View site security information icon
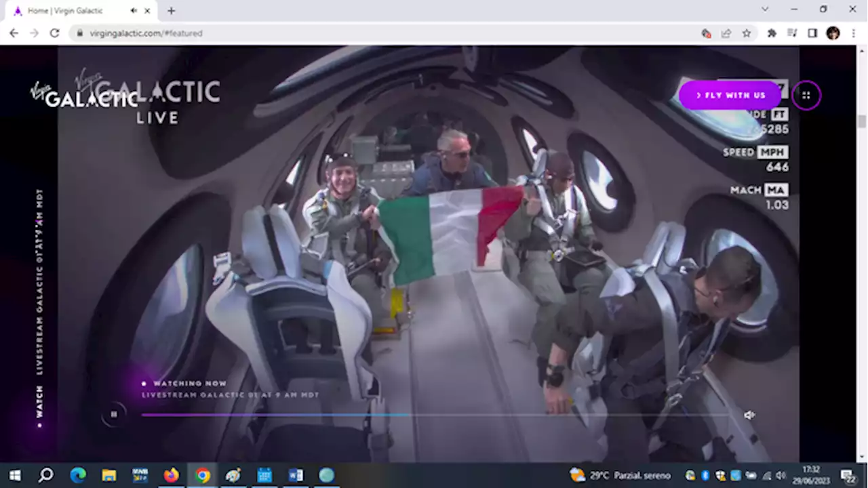The width and height of the screenshot is (868, 488). pyautogui.click(x=80, y=33)
